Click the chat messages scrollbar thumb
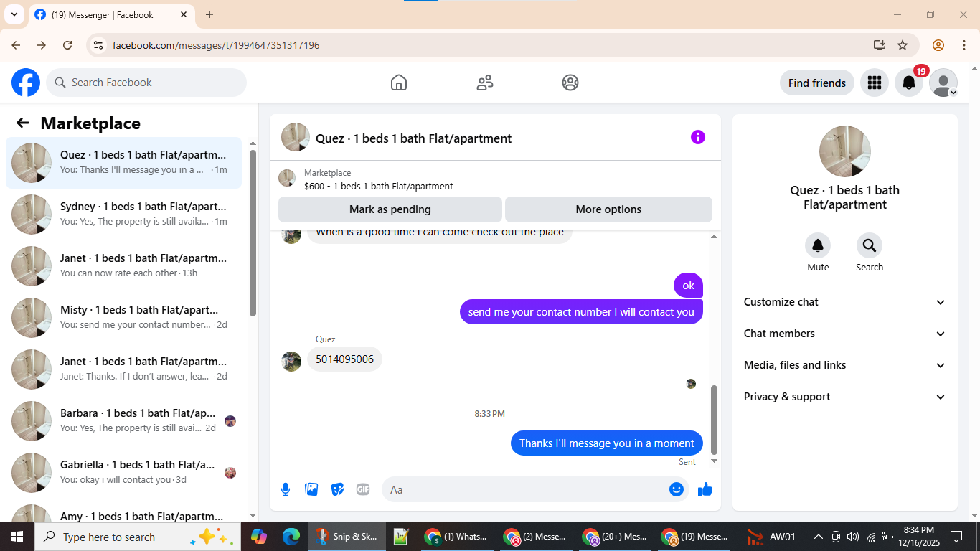 714,420
